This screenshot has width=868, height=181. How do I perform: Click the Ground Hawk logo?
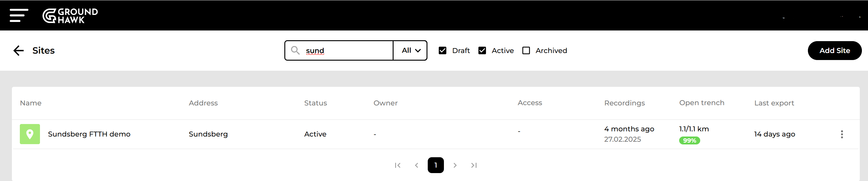tap(70, 16)
